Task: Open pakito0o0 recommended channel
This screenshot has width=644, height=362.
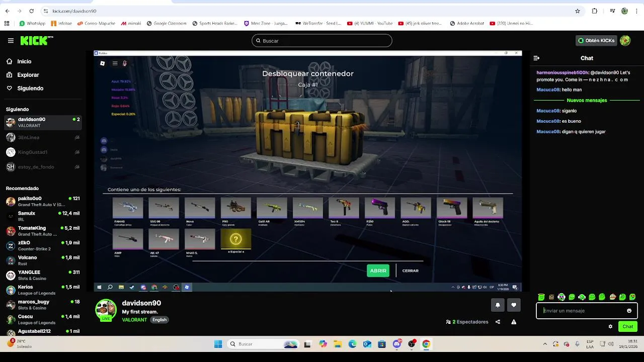Action: pos(43,202)
